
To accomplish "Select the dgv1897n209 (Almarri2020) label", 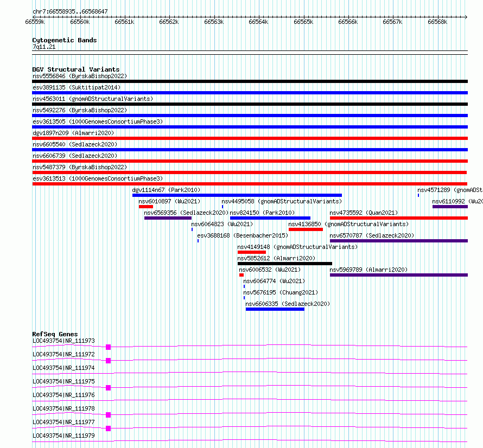I will (x=73, y=133).
